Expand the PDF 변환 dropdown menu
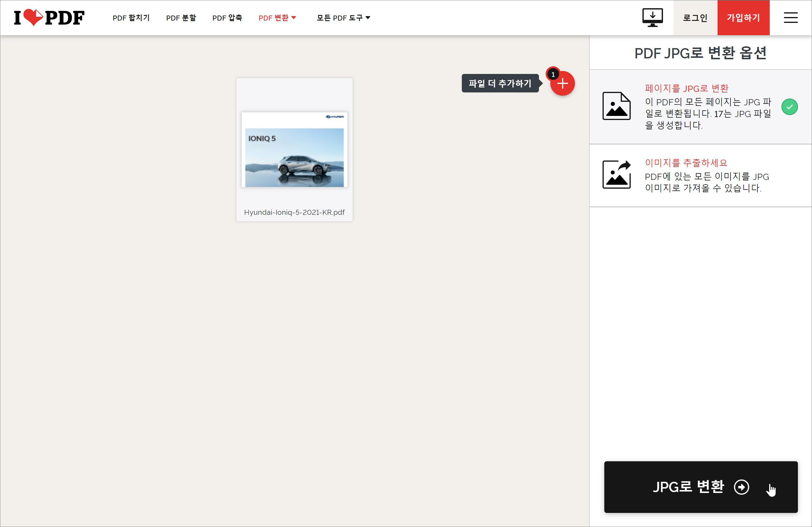The image size is (812, 527). click(x=277, y=18)
